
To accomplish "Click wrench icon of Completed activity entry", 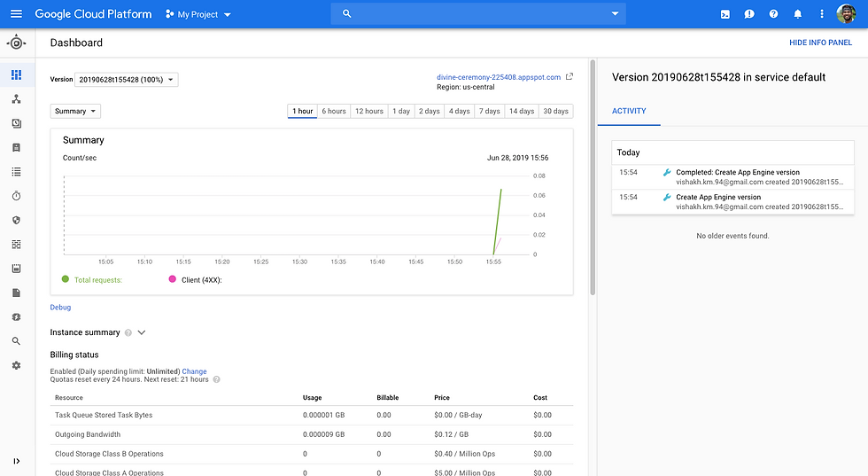I will coord(667,172).
